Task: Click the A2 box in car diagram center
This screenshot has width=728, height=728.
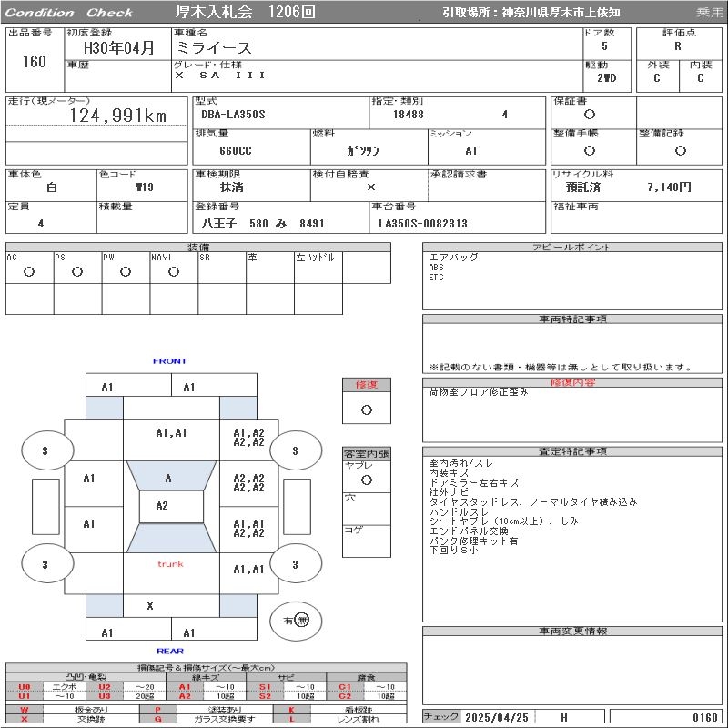Action: (162, 506)
